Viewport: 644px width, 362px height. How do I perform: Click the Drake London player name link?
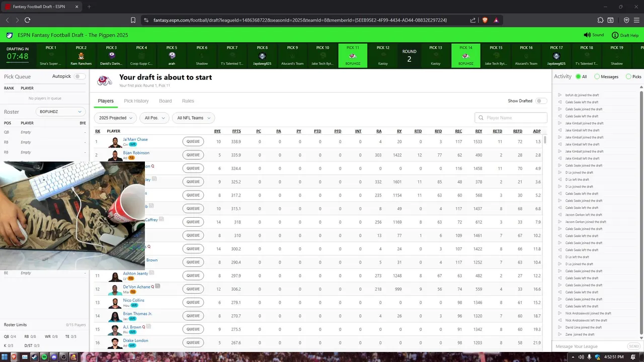(x=135, y=340)
